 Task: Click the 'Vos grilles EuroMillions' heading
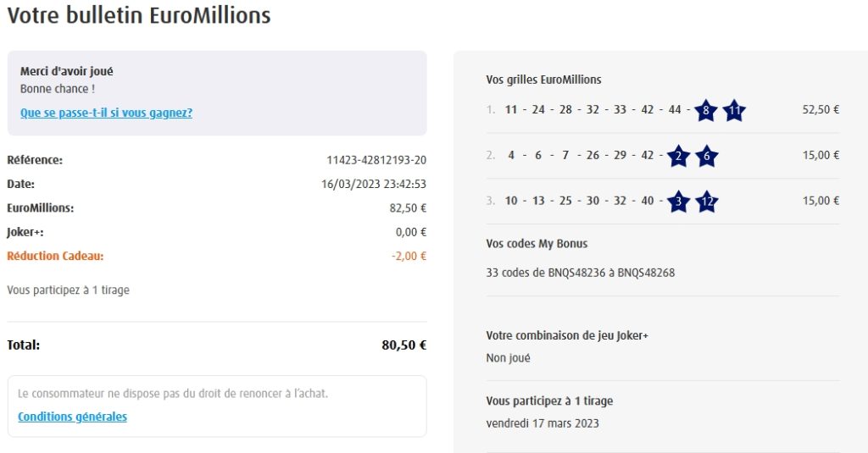pyautogui.click(x=543, y=80)
